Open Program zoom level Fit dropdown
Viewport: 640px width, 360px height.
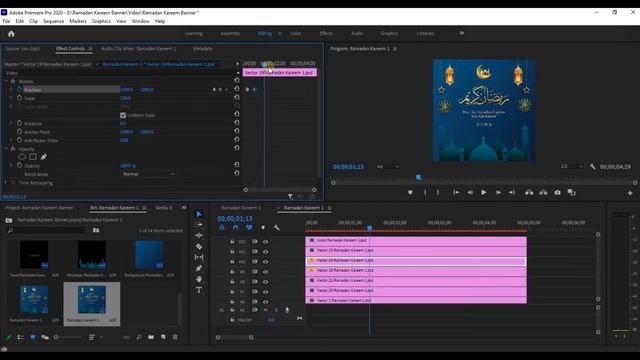(x=388, y=167)
